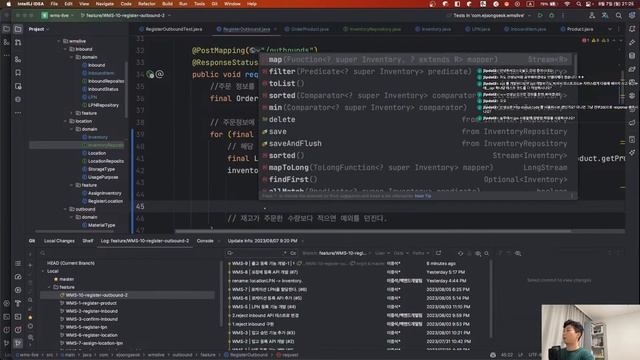Open the Branch filter in Git log
Viewport: 640px width, 360px height.
[336, 253]
